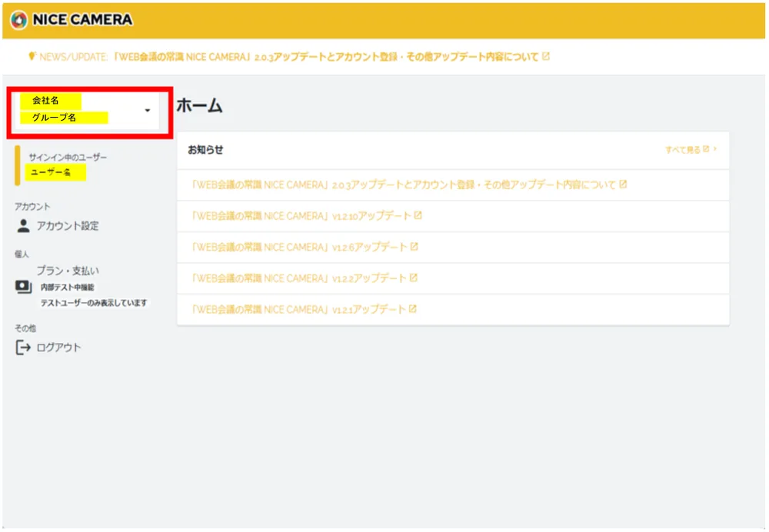Click the その他 section label

pyautogui.click(x=25, y=328)
